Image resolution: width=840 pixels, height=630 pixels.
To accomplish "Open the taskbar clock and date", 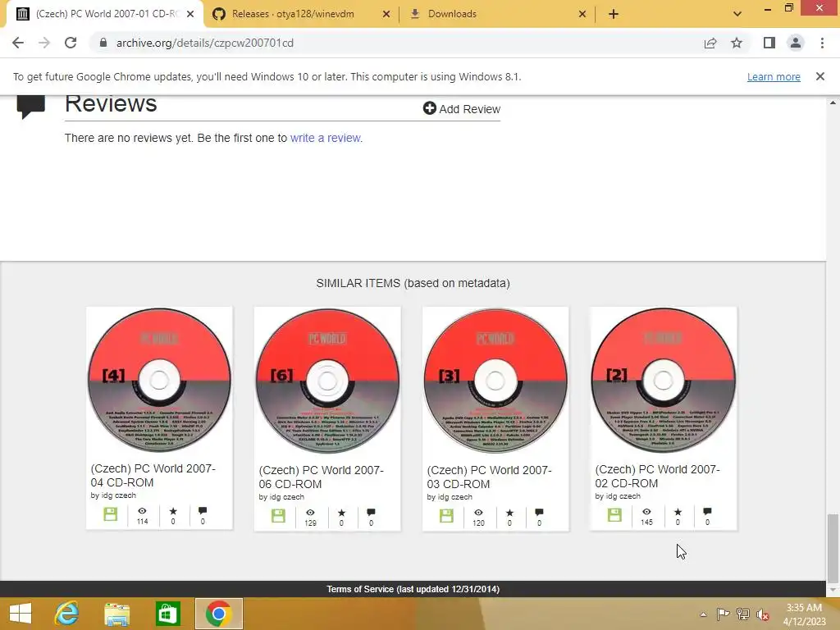I will pos(804,614).
